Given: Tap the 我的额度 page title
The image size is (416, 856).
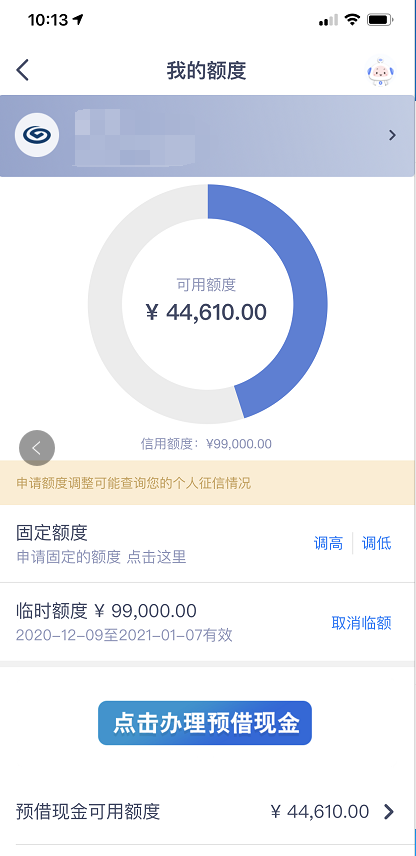Looking at the screenshot, I should [x=206, y=71].
